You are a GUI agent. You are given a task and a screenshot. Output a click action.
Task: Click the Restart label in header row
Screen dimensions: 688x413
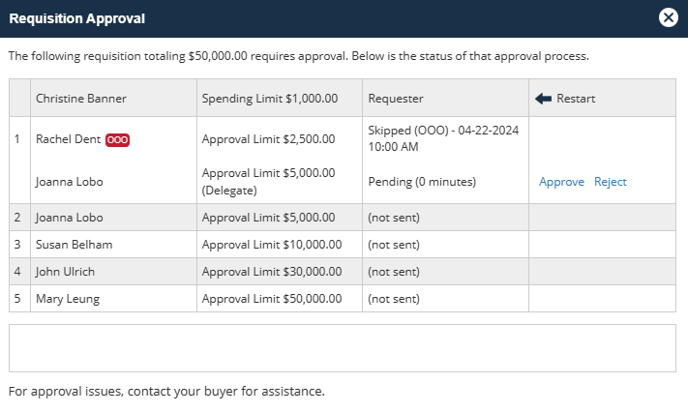(x=576, y=99)
